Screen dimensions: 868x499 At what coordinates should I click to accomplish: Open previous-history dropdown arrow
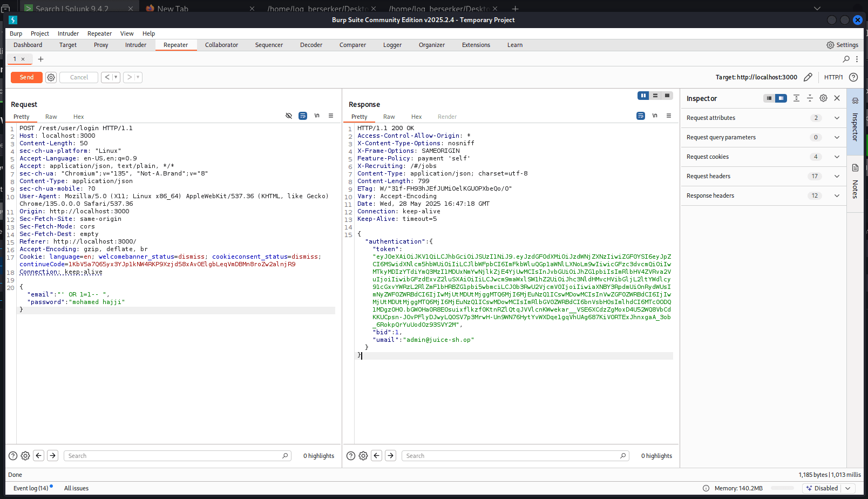click(x=116, y=77)
